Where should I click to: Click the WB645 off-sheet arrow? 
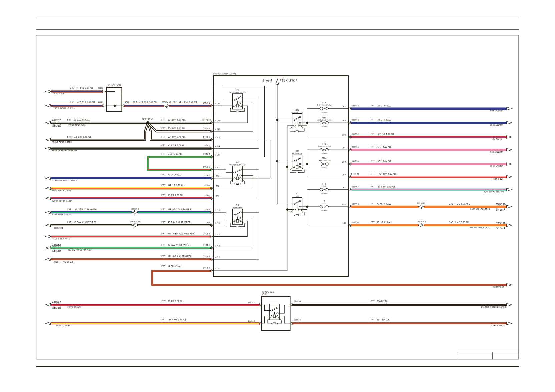509,225
